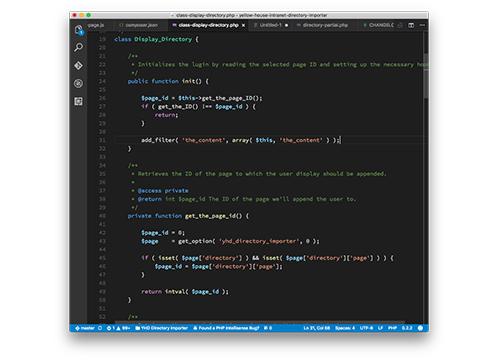Click the 'public function init() {' line

[168, 81]
